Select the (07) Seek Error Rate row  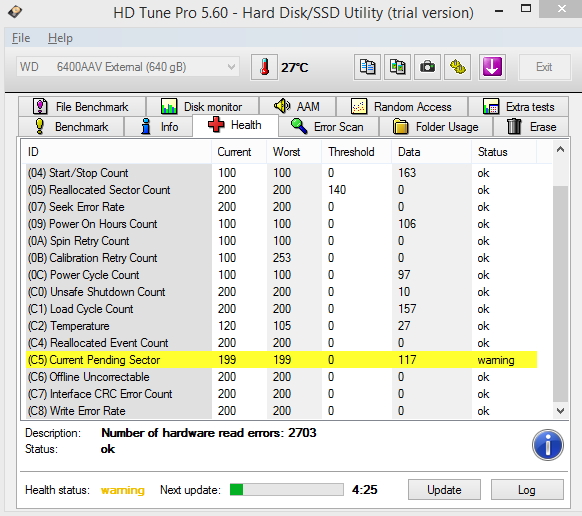pyautogui.click(x=281, y=207)
